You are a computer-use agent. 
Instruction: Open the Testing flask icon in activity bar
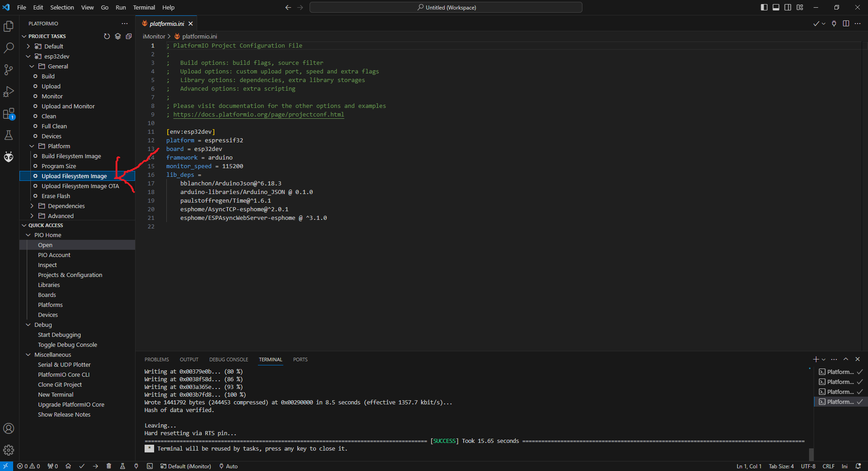click(x=9, y=135)
